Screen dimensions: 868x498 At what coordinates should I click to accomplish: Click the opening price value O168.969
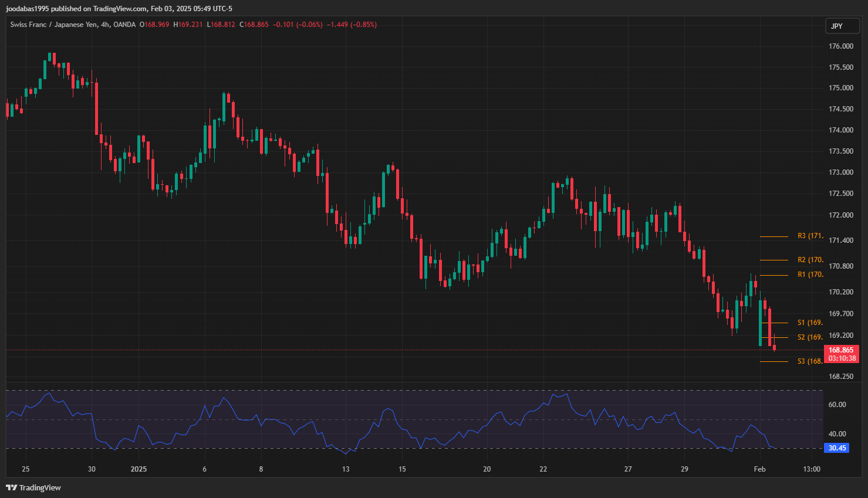point(154,25)
